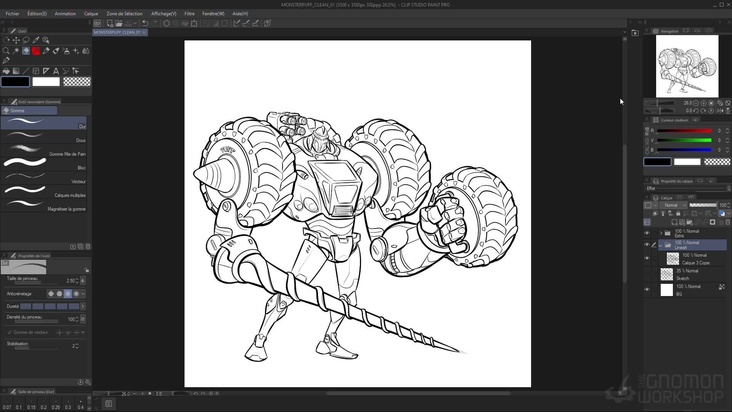Select first Anticrénelage option (none)

coord(51,293)
